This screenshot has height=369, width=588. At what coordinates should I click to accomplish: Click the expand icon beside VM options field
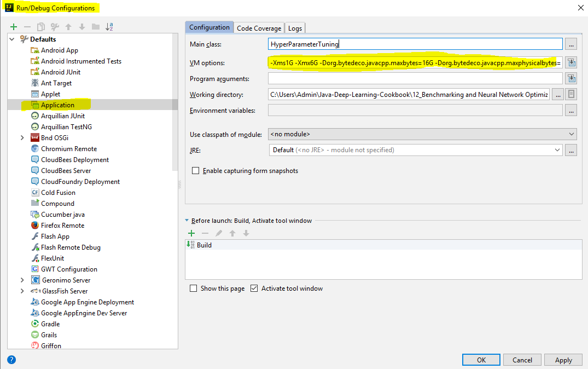coord(571,62)
